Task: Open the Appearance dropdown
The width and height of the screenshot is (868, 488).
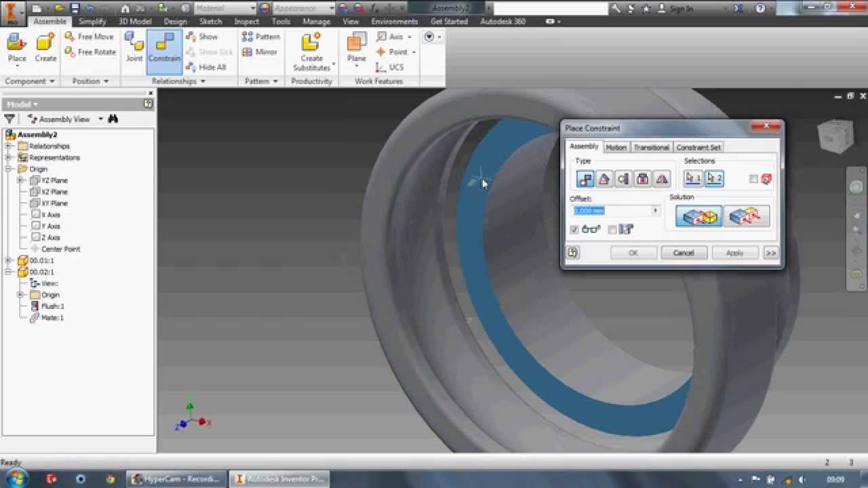Action: [332, 8]
